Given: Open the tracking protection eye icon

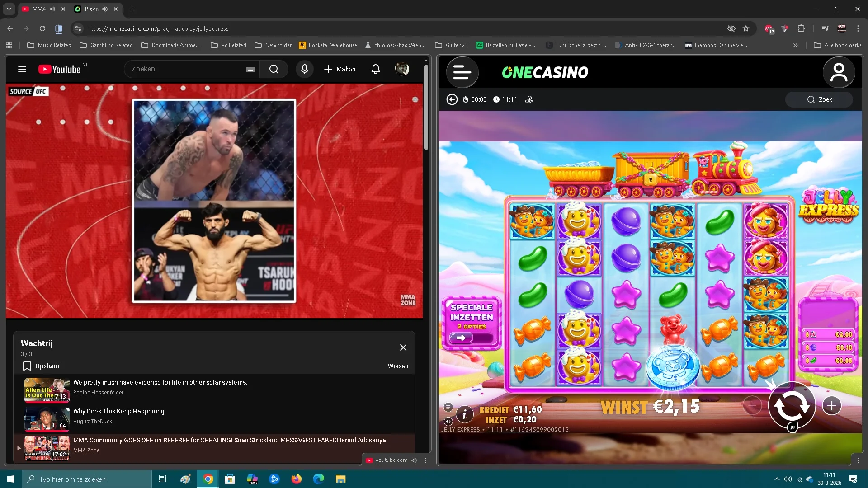Looking at the screenshot, I should pos(731,28).
